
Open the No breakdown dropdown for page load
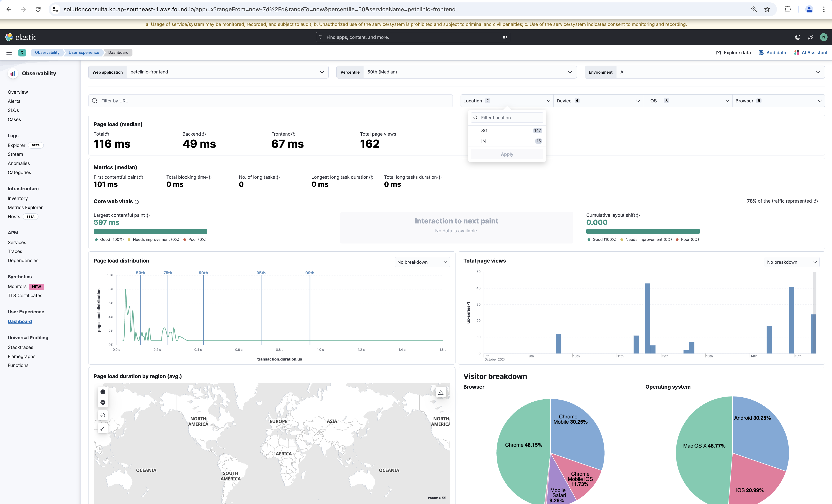click(422, 262)
